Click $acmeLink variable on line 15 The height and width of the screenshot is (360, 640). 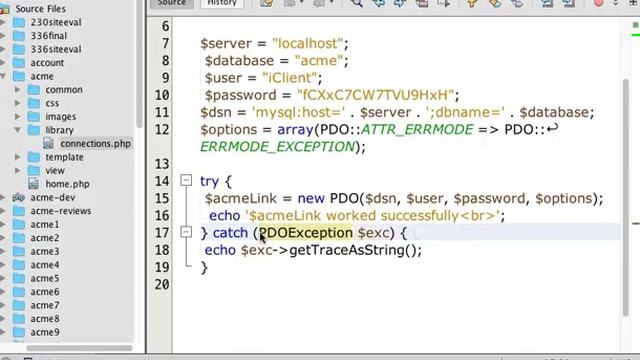[x=242, y=198]
